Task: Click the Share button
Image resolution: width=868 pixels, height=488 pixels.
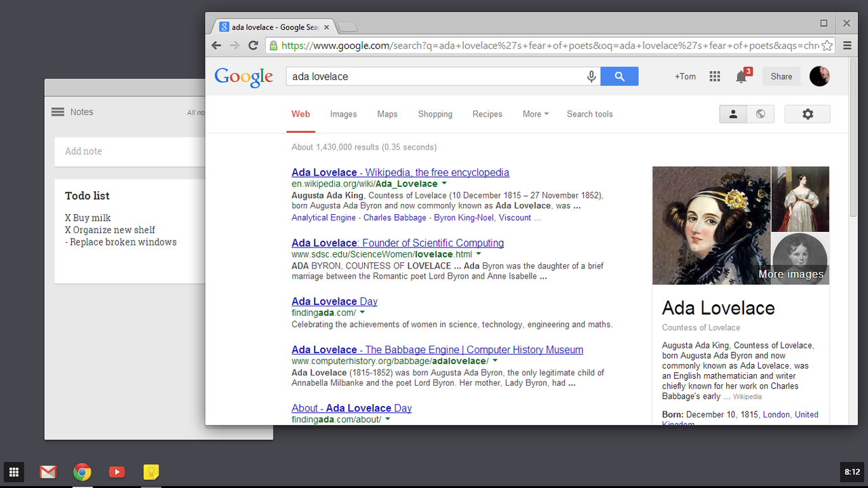Action: (781, 76)
